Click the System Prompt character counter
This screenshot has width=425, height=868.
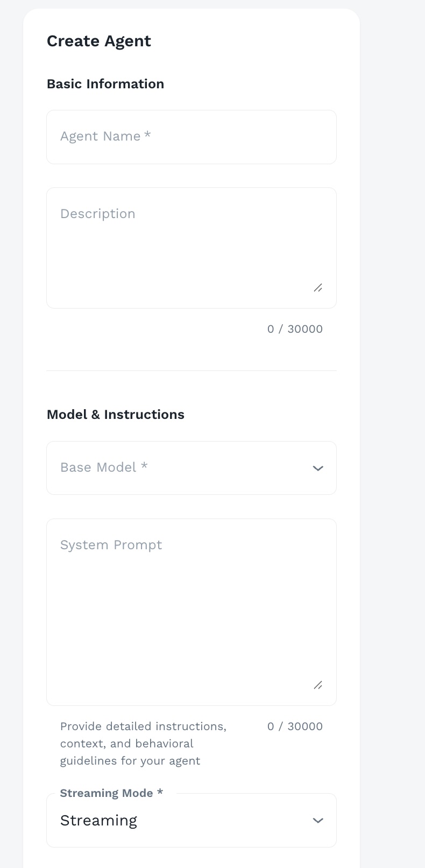pyautogui.click(x=295, y=726)
